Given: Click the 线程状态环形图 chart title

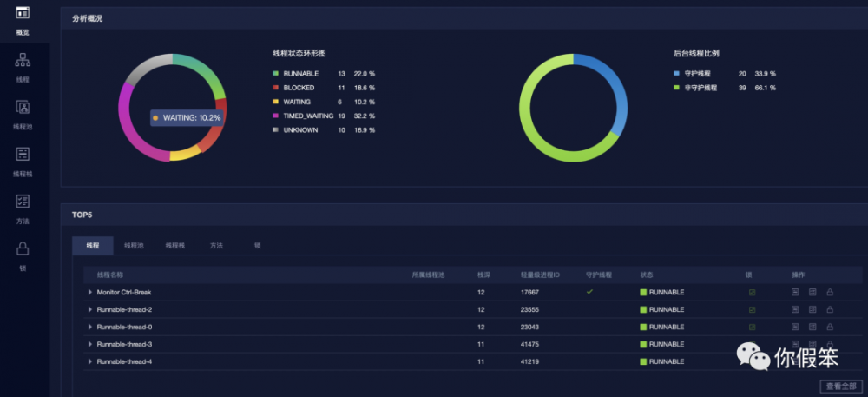Looking at the screenshot, I should pos(299,54).
